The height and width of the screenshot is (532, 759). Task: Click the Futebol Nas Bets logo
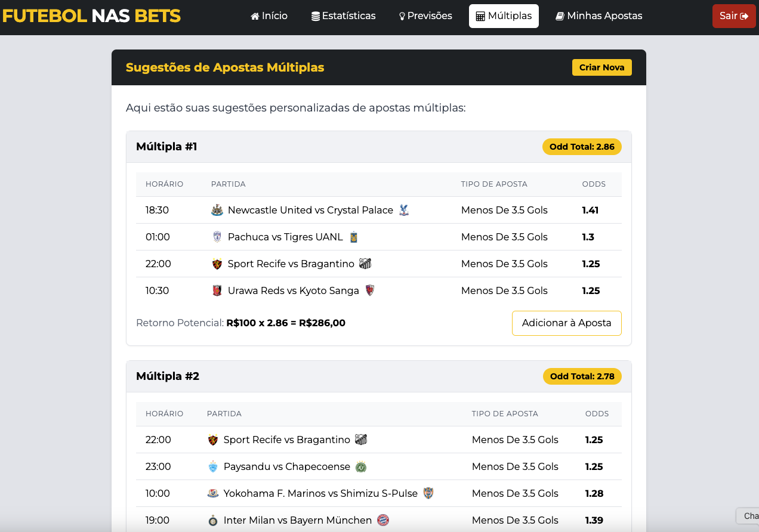pyautogui.click(x=91, y=16)
